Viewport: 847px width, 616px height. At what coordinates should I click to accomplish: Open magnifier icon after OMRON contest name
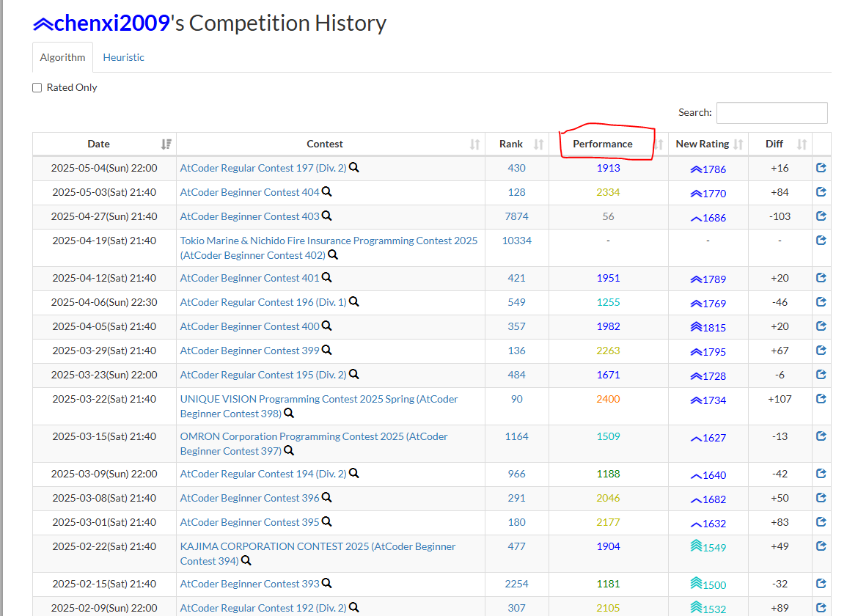(x=289, y=451)
